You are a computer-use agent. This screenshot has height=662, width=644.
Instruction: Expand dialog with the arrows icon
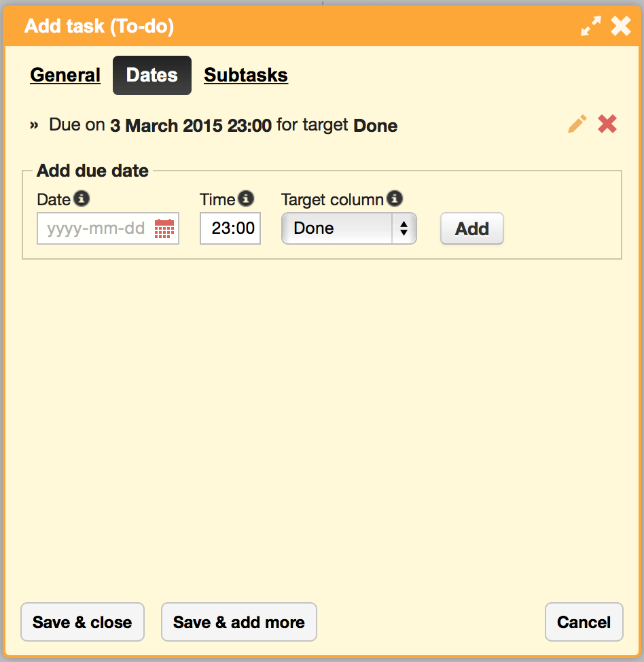(590, 27)
